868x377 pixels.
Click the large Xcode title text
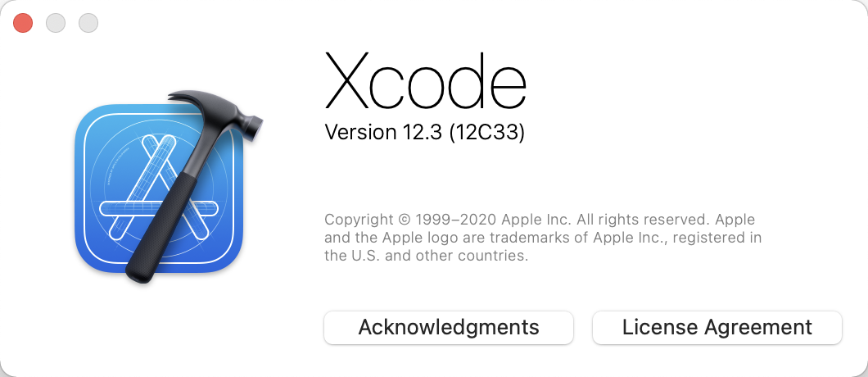[425, 81]
